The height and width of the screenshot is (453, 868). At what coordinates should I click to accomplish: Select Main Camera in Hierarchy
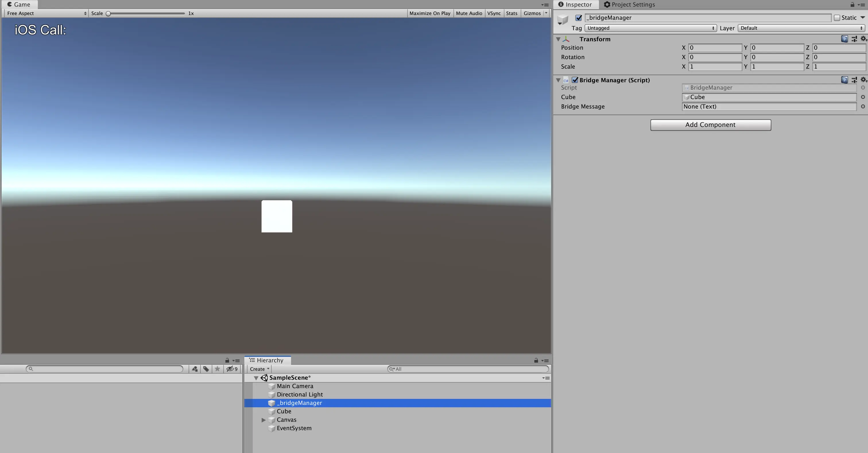[x=398, y=386]
